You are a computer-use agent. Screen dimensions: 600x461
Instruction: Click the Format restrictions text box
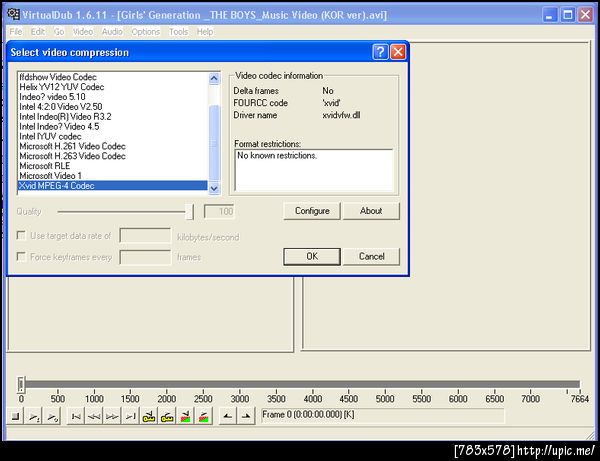pos(314,170)
